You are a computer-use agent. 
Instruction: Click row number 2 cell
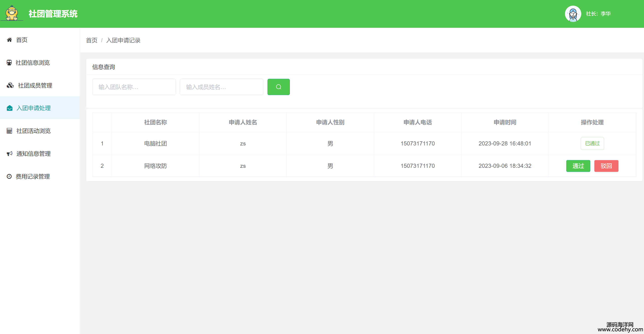point(102,166)
